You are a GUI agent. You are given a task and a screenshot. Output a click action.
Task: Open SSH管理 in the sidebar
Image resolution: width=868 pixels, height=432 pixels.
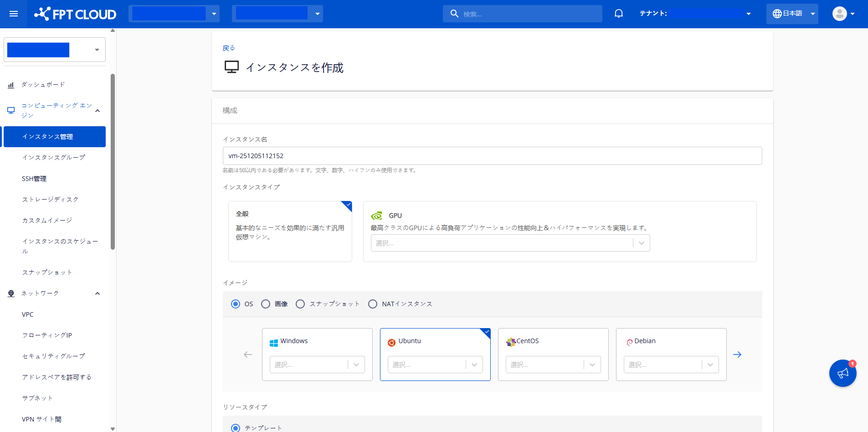(34, 179)
